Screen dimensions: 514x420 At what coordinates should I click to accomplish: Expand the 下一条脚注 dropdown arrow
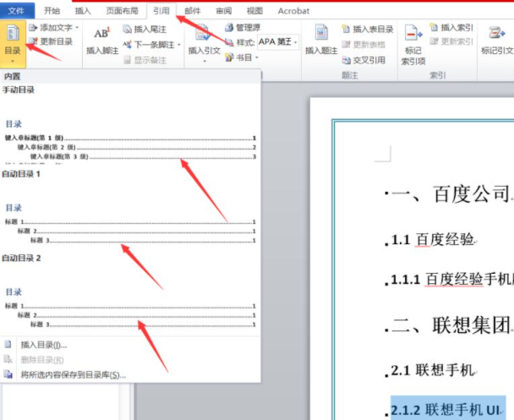tap(179, 45)
